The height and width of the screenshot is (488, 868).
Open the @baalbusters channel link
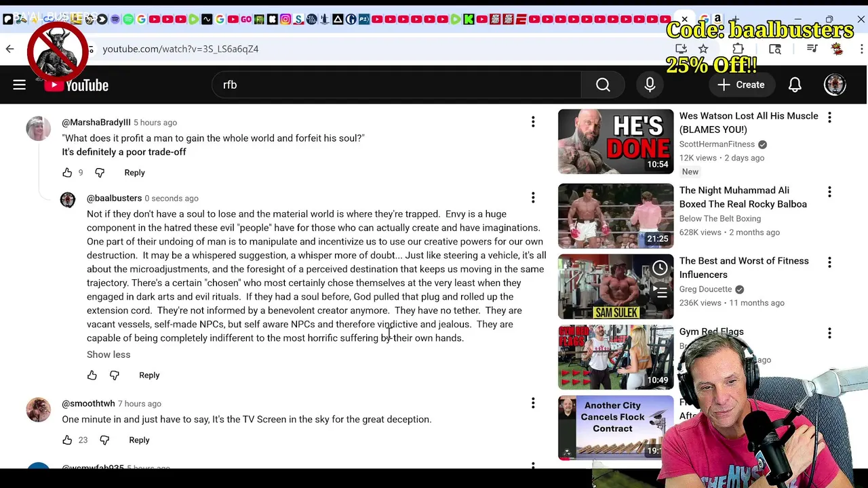114,198
